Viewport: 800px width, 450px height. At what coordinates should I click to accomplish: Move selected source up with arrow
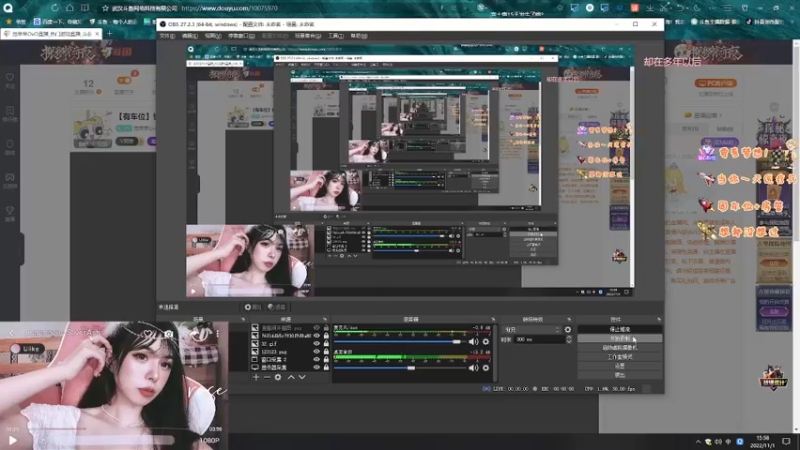(291, 377)
